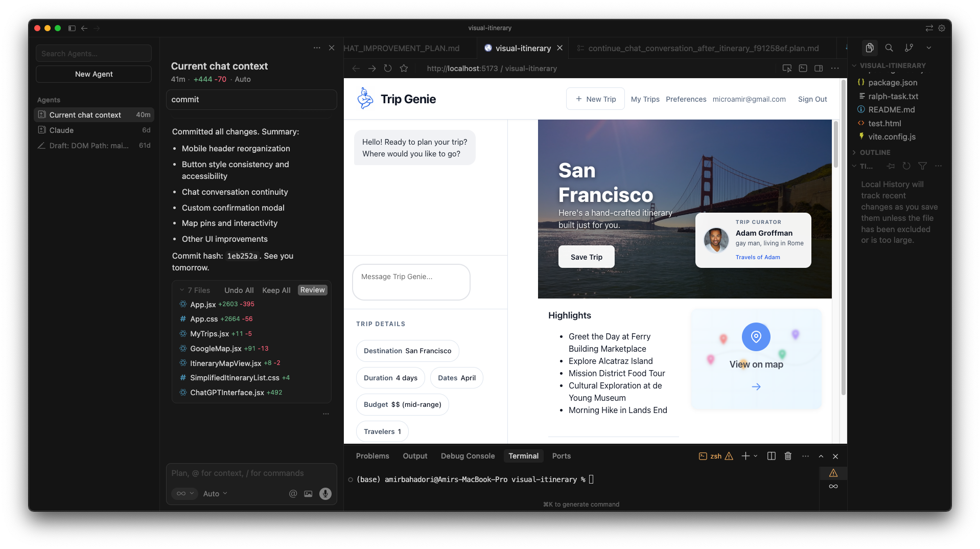
Task: Click Sign Out in Trip Genie
Action: click(812, 99)
